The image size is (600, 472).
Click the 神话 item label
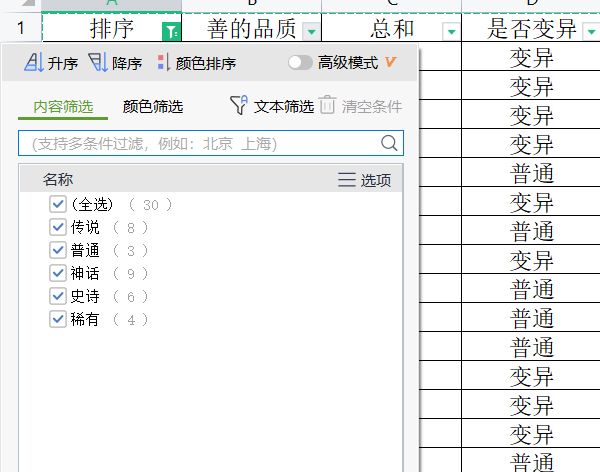tap(85, 273)
